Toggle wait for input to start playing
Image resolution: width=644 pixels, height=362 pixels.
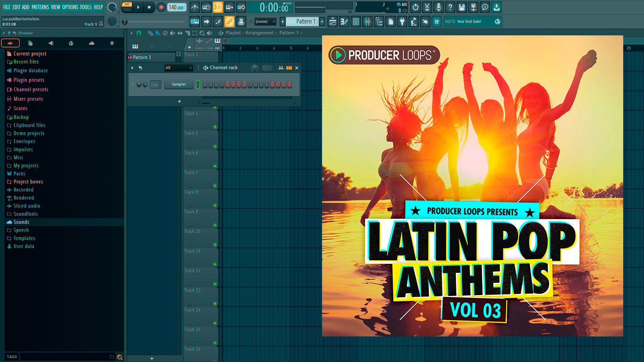click(x=206, y=7)
